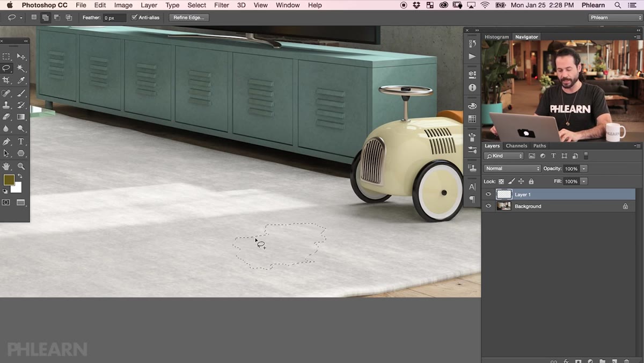Viewport: 644px width, 363px height.
Task: Expand the Opacity slider dropdown
Action: 584,169
